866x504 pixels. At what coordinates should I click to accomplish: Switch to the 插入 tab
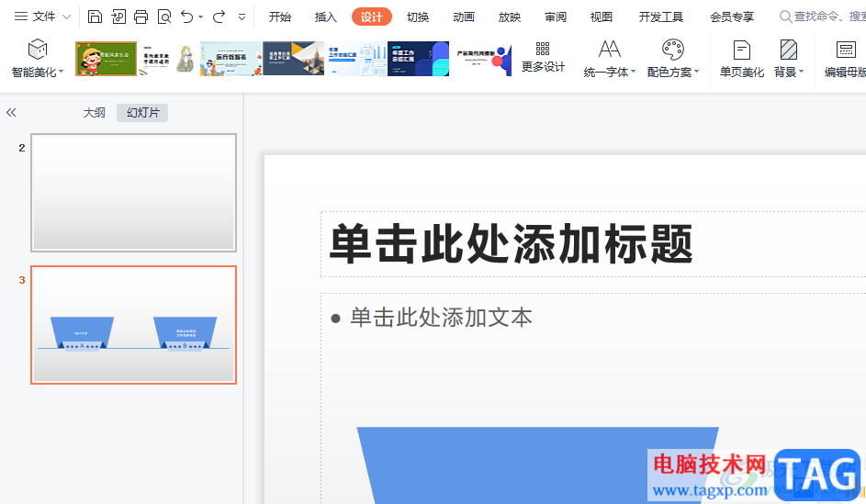point(326,17)
